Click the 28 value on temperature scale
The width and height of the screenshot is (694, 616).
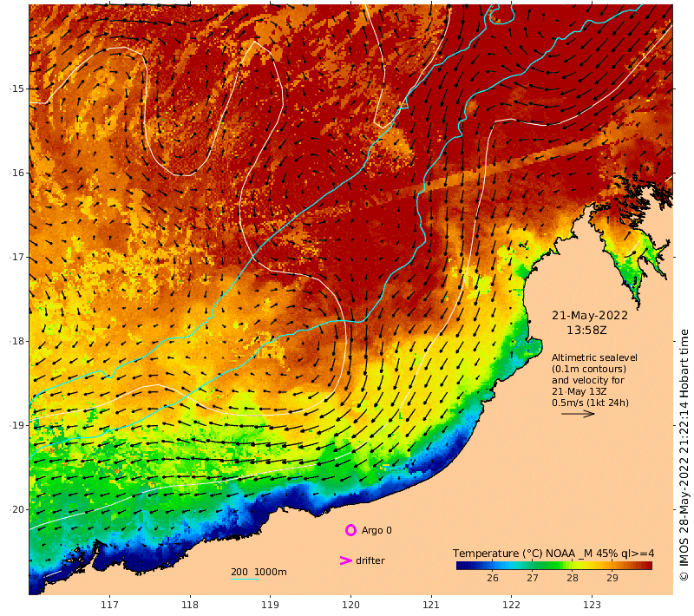(x=573, y=578)
